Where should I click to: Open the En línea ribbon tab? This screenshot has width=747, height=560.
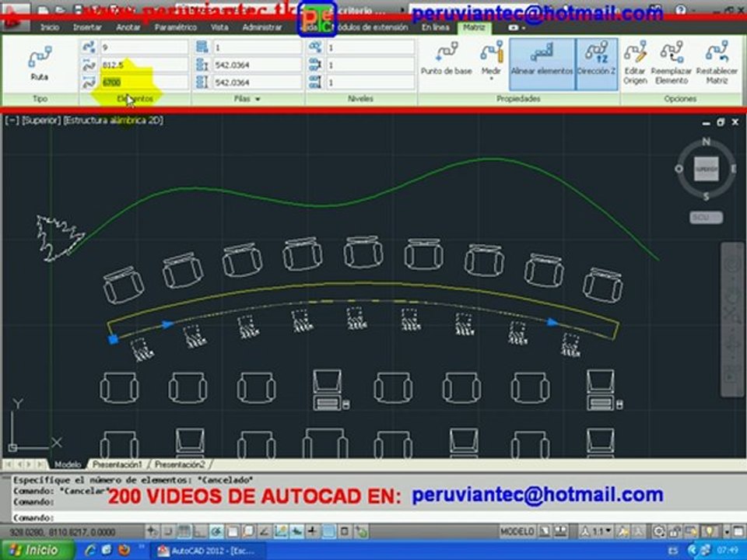pyautogui.click(x=436, y=28)
